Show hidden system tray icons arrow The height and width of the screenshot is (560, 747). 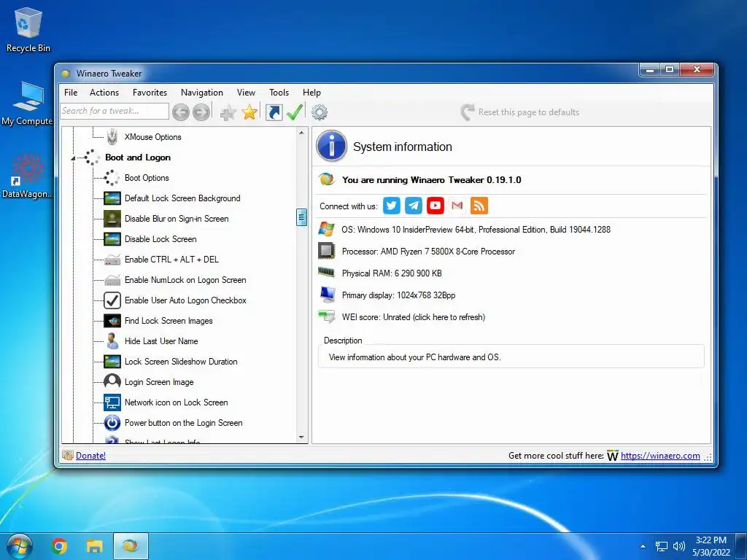pyautogui.click(x=643, y=546)
